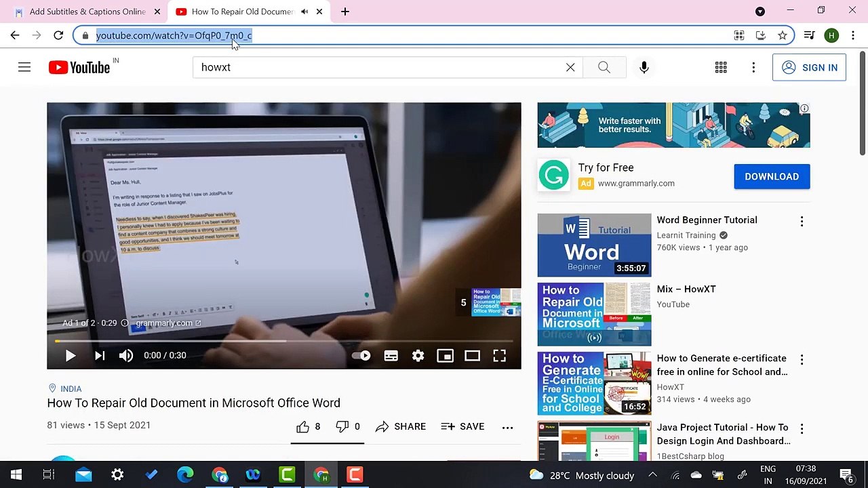Open Chrome profile avatar H
Screen dimensions: 868x488
pos(831,35)
